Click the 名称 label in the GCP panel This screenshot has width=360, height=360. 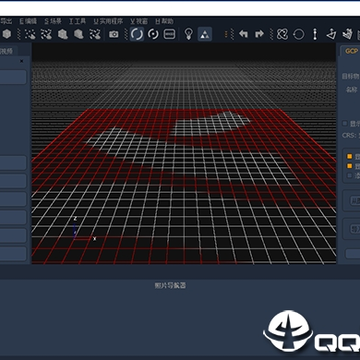[351, 90]
